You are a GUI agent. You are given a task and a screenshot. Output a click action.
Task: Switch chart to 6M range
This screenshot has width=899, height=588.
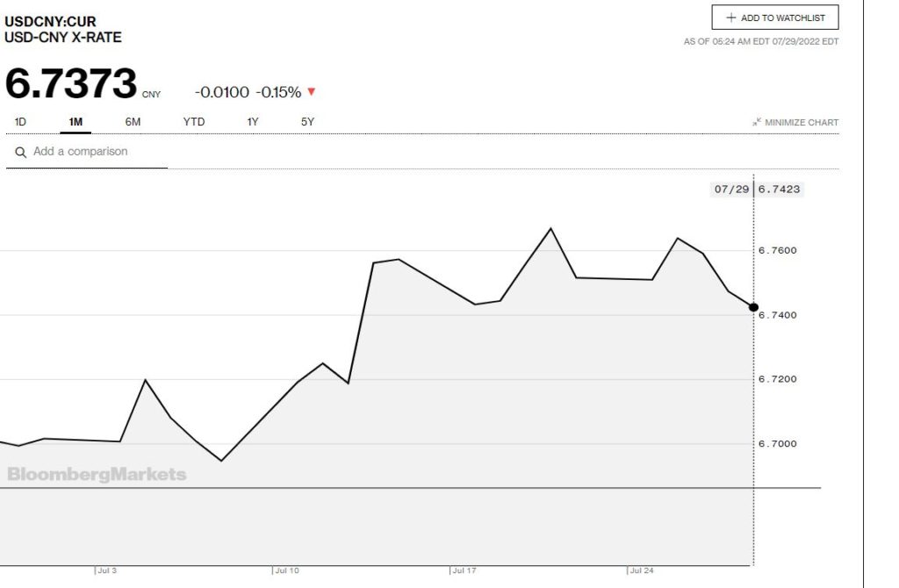[133, 122]
